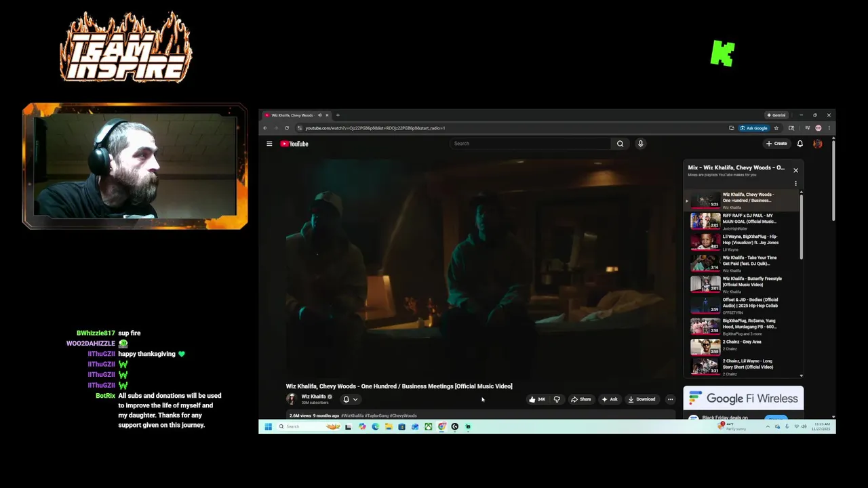Open taskbar volume speaker icon
868x488 pixels.
[804, 426]
